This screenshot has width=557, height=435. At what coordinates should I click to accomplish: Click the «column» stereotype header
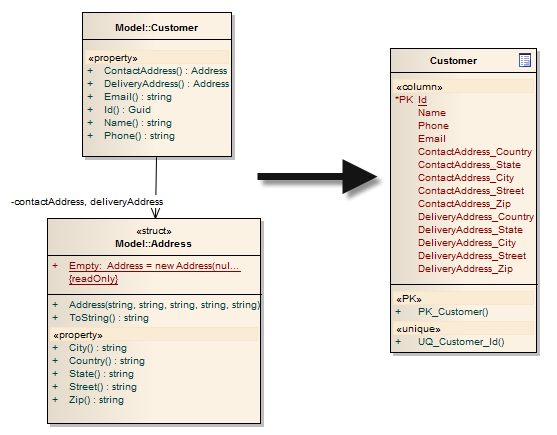419,87
